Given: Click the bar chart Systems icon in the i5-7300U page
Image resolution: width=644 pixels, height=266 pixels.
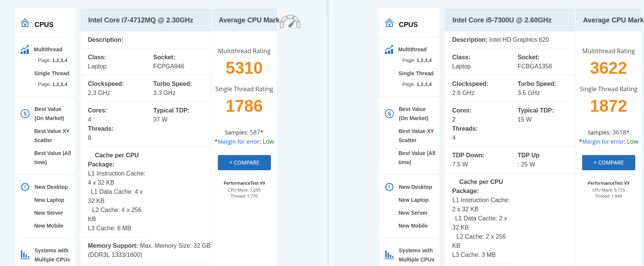Looking at the screenshot, I should [x=389, y=254].
